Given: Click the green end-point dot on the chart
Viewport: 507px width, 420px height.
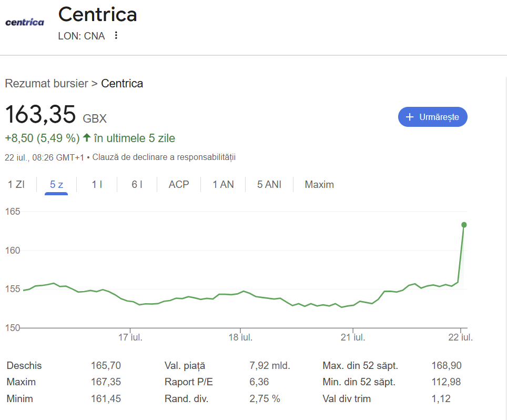Looking at the screenshot, I should [x=464, y=225].
